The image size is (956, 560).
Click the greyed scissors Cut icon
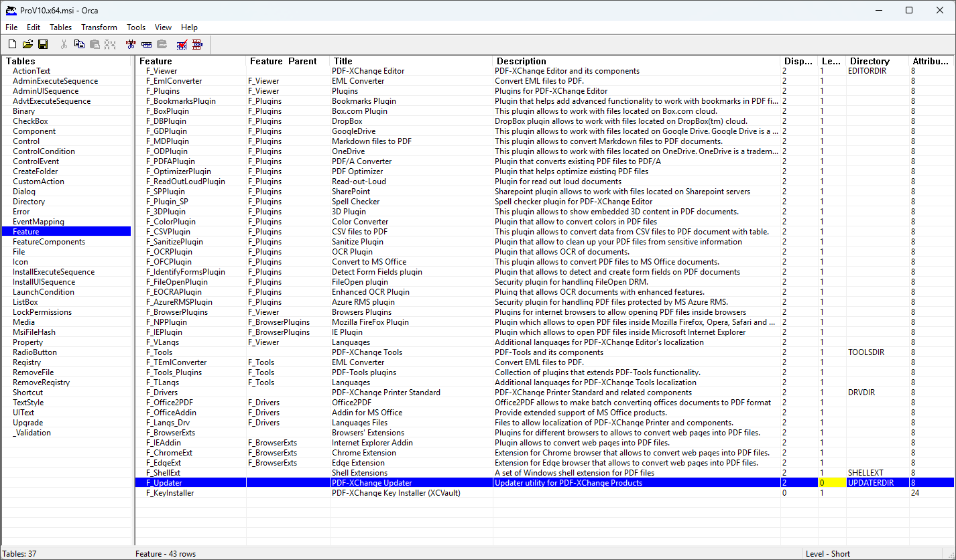point(64,44)
